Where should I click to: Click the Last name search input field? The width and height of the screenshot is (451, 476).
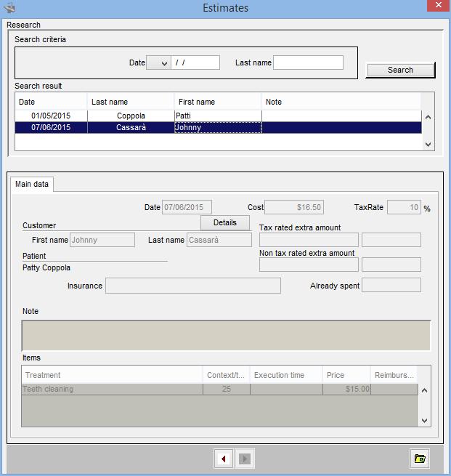tap(308, 63)
